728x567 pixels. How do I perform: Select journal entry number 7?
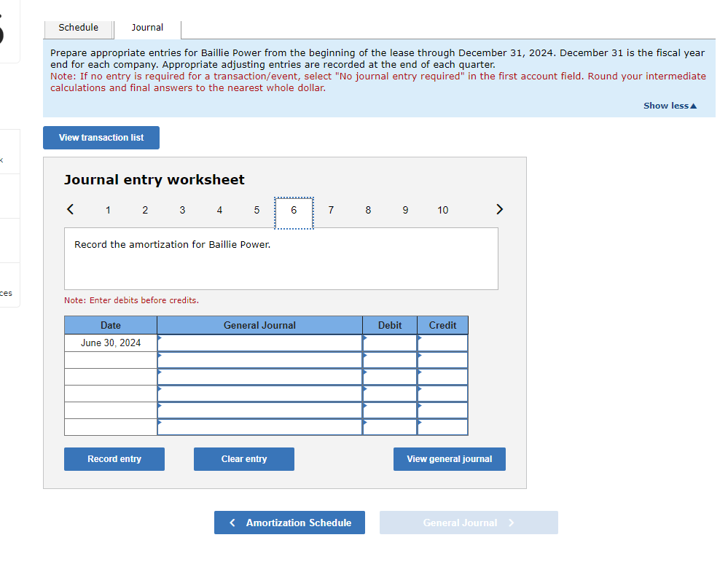tap(331, 210)
